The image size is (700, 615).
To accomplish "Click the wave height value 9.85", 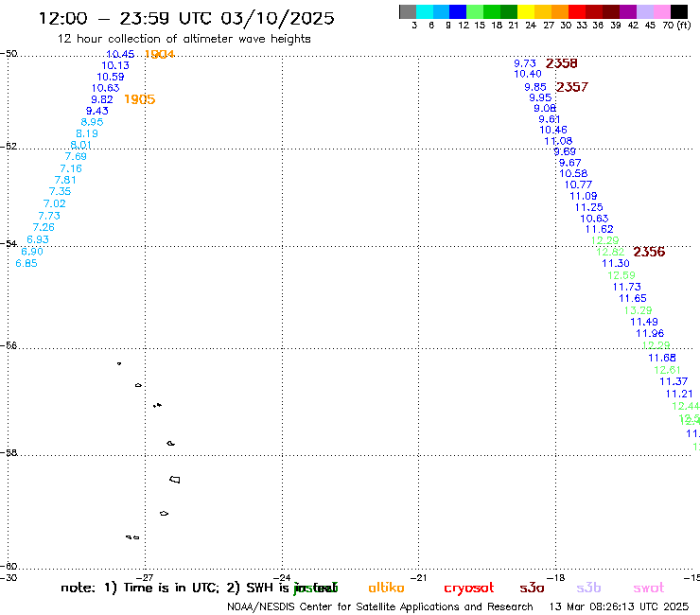I will tap(535, 87).
